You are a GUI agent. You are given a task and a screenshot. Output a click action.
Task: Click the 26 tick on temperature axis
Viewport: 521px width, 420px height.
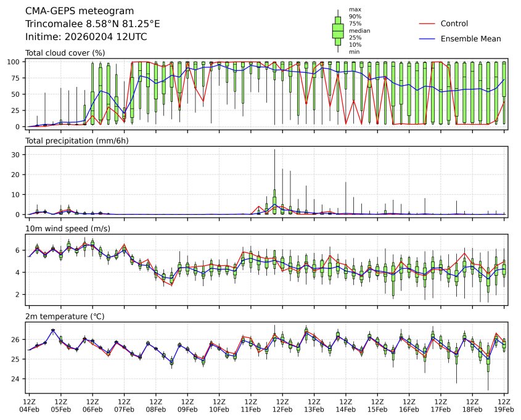(16, 340)
